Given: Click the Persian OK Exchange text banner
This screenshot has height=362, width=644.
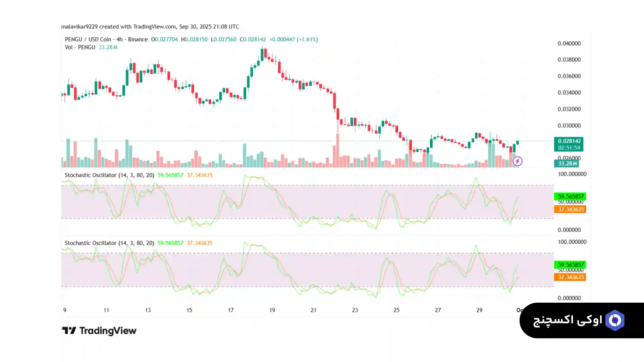Looking at the screenshot, I should [568, 320].
